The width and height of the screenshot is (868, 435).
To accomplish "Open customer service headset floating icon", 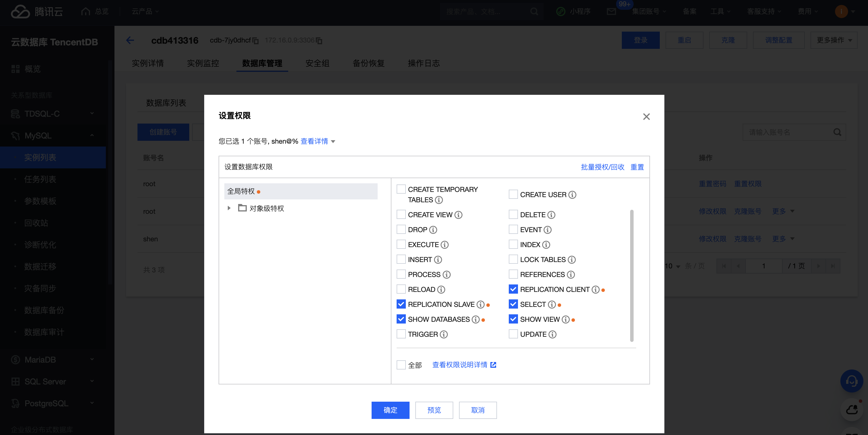I will pyautogui.click(x=852, y=381).
